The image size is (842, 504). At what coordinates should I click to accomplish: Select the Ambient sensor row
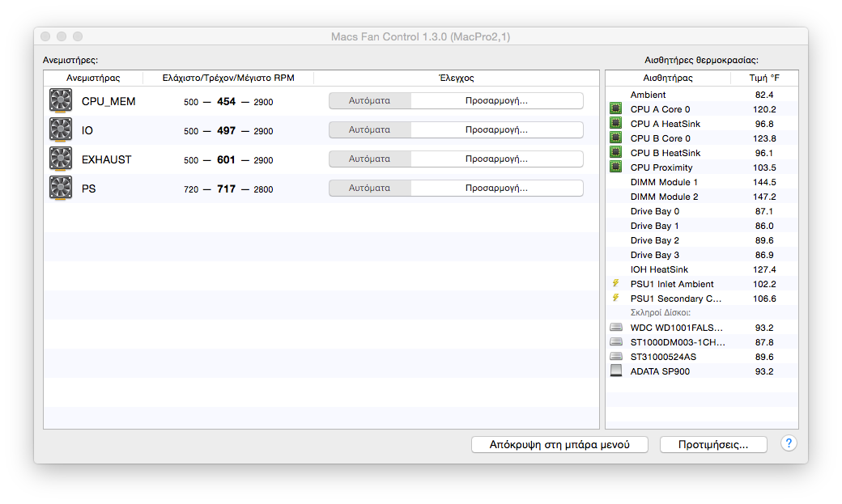[702, 95]
